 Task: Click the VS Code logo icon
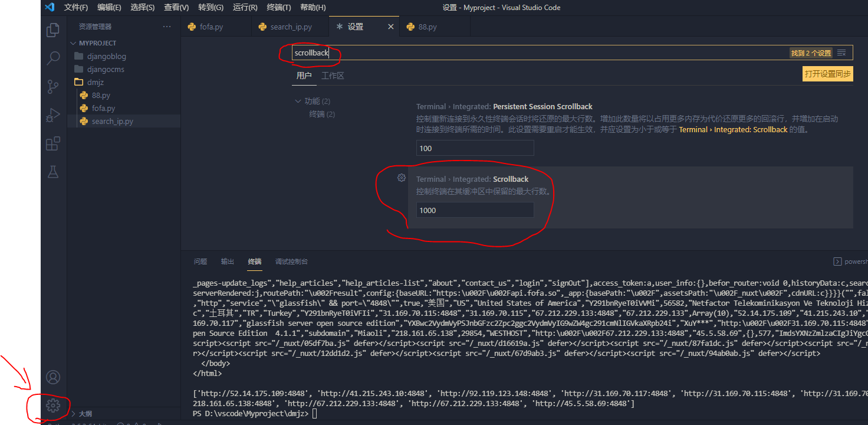[x=50, y=7]
